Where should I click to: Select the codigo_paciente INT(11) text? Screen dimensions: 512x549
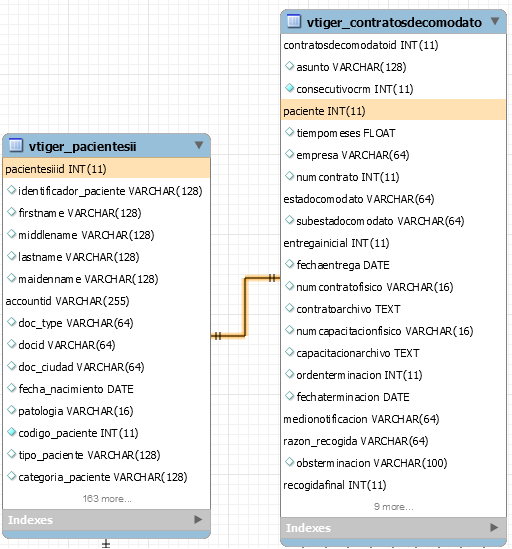click(x=78, y=433)
